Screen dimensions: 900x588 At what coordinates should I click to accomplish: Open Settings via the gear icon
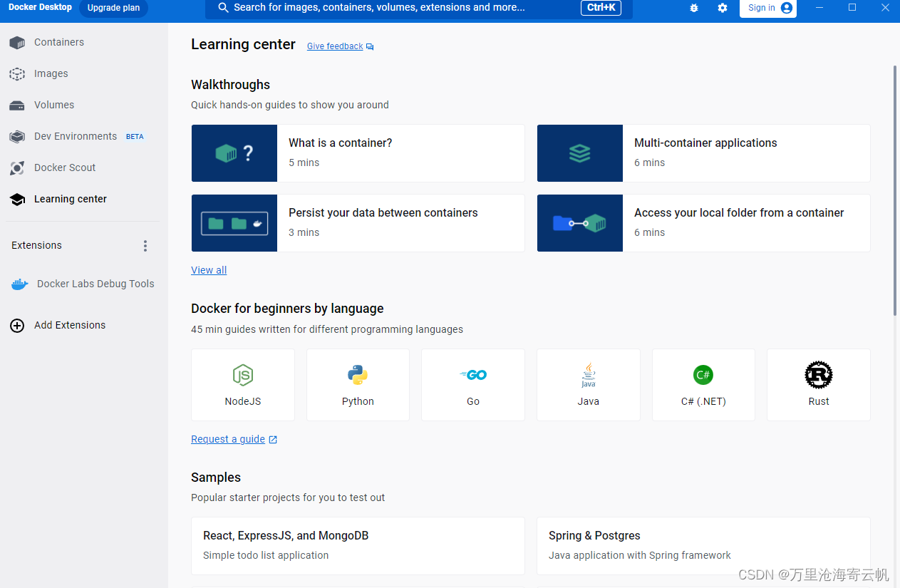click(723, 8)
